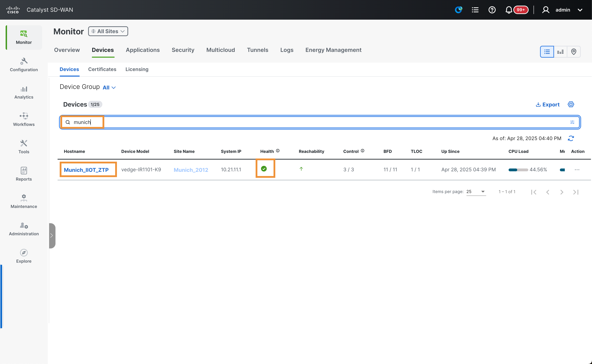592x364 pixels.
Task: Click the green reachability up arrow
Action: click(x=301, y=169)
